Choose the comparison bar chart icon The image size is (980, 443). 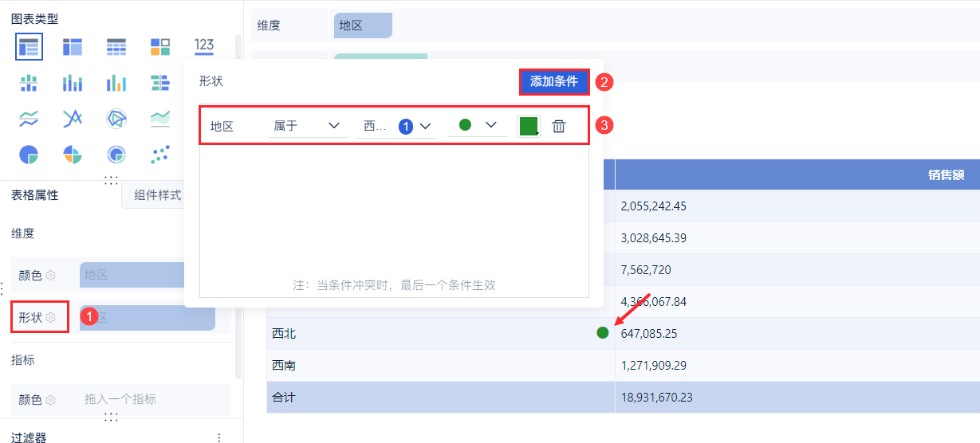click(160, 83)
